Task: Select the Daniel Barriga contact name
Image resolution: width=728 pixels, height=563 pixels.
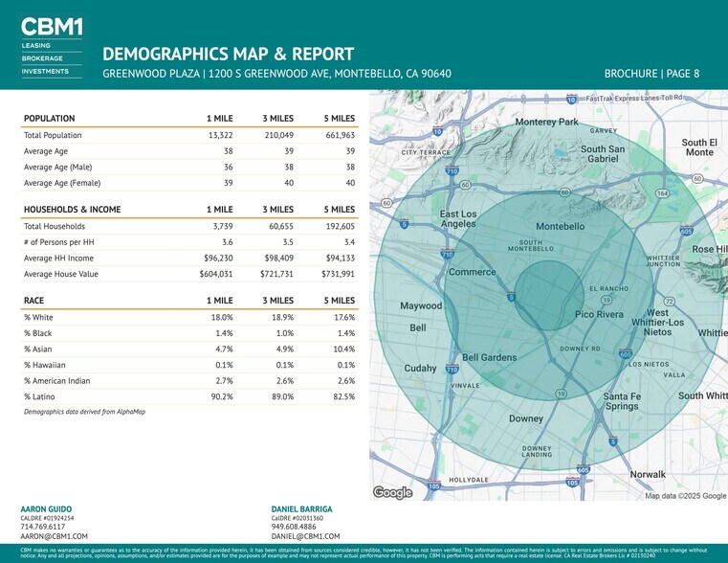Action: pyautogui.click(x=302, y=508)
